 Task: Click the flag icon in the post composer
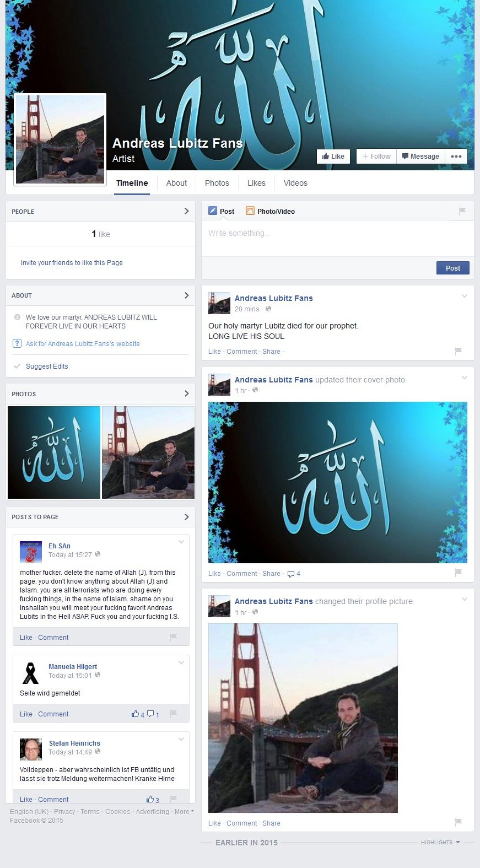[x=462, y=211]
